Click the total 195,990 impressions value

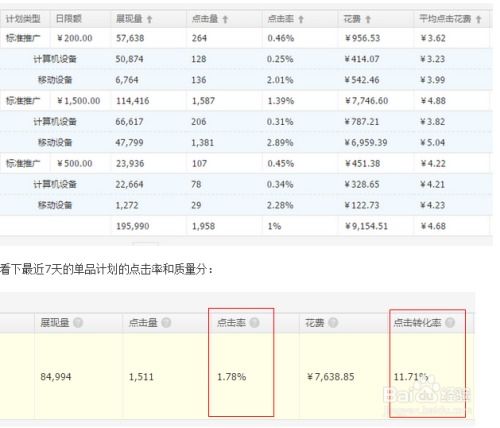pyautogui.click(x=132, y=226)
